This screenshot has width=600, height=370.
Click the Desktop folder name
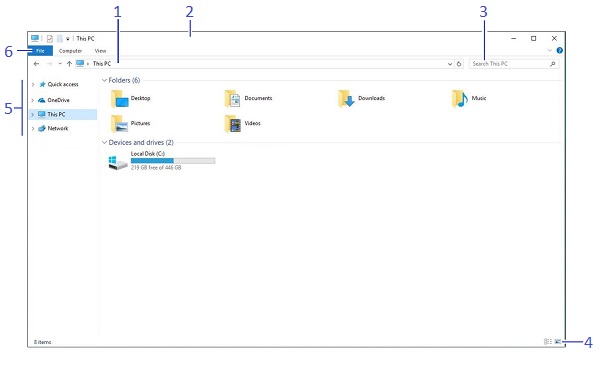pos(140,98)
